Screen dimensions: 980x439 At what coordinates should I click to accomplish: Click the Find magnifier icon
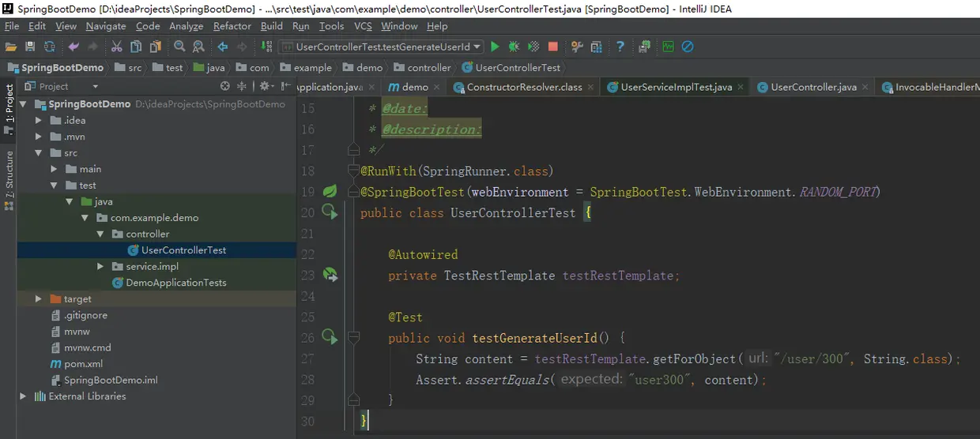coord(179,47)
